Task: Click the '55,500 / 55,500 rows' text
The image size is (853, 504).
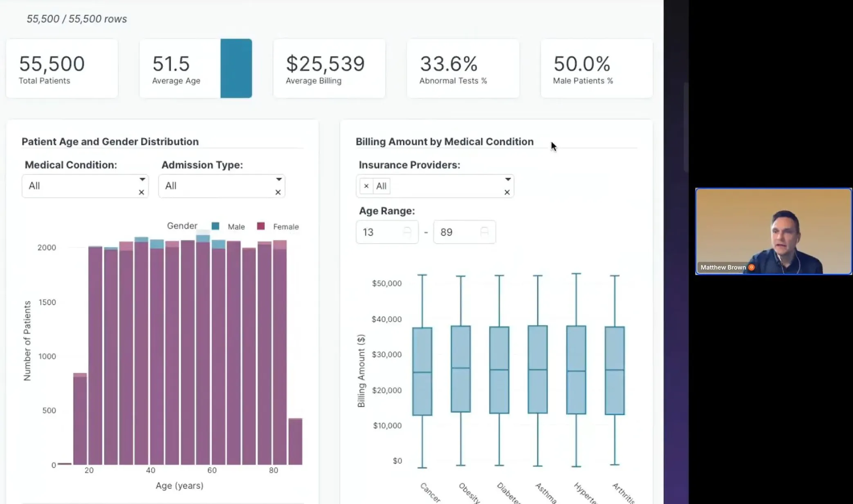Action: tap(77, 19)
